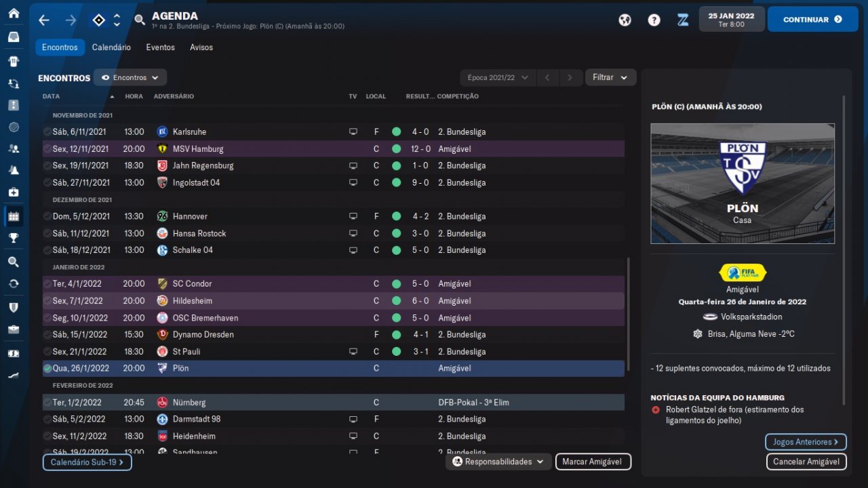
Task: Tick the selection circle on the Ingolstadt 04 row
Action: point(47,182)
